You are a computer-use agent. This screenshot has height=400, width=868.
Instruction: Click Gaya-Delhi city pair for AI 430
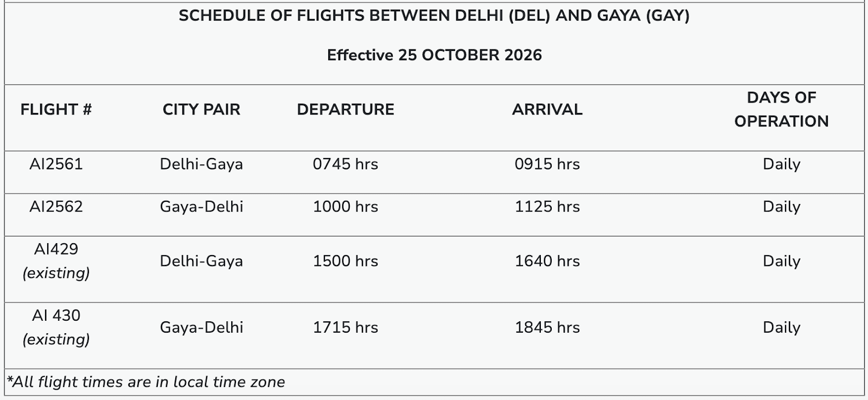point(201,328)
